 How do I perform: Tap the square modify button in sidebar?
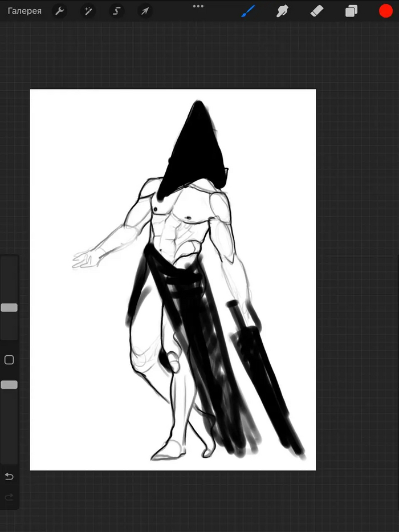pos(9,360)
